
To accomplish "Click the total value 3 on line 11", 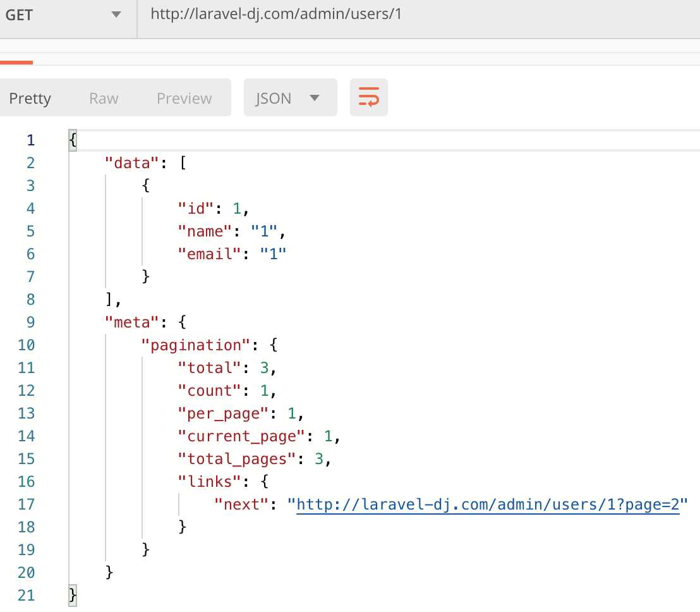I will 264,368.
